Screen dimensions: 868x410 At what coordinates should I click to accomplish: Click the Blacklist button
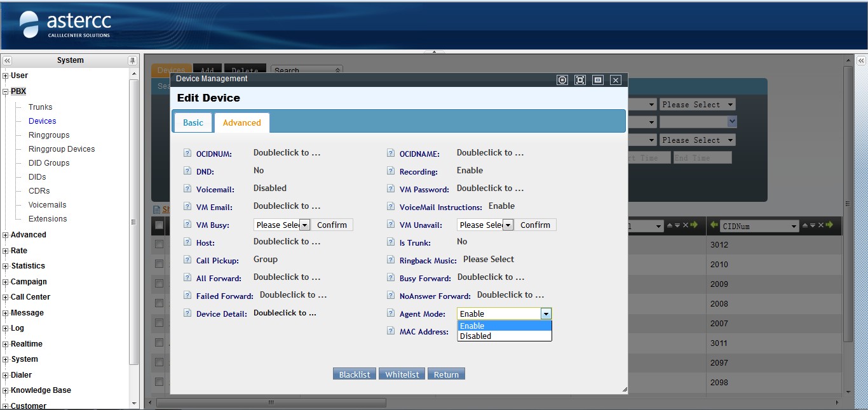pyautogui.click(x=354, y=374)
